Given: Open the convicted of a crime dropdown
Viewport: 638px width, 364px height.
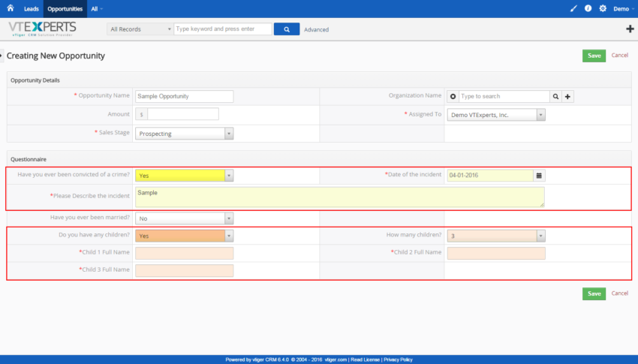Looking at the screenshot, I should [x=185, y=176].
